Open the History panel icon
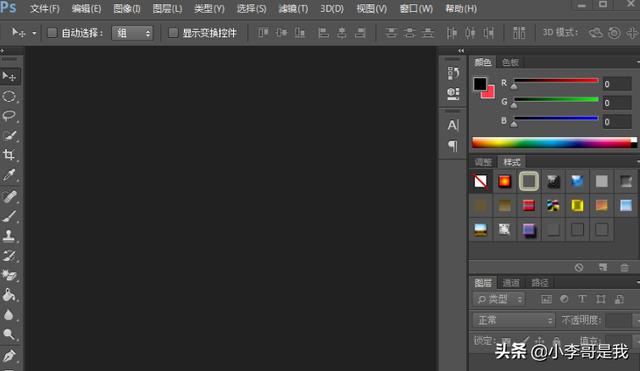Screen dimensions: 640x371 tap(453, 73)
